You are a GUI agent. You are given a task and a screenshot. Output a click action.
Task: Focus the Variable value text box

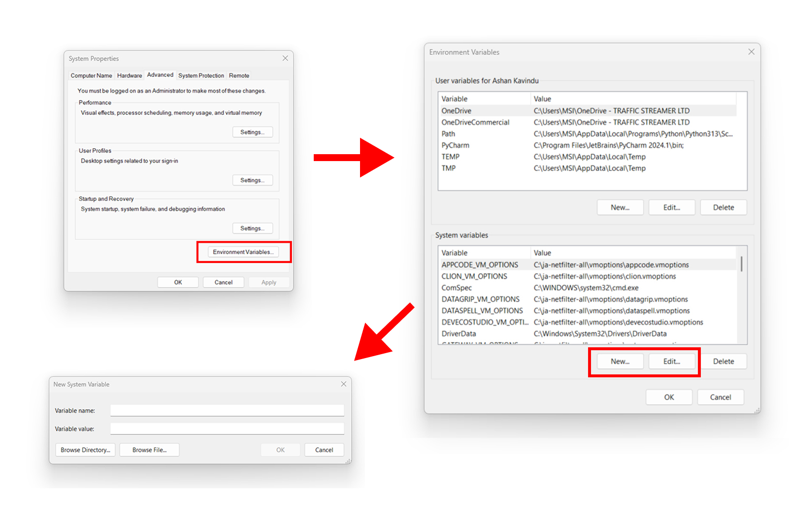(227, 429)
